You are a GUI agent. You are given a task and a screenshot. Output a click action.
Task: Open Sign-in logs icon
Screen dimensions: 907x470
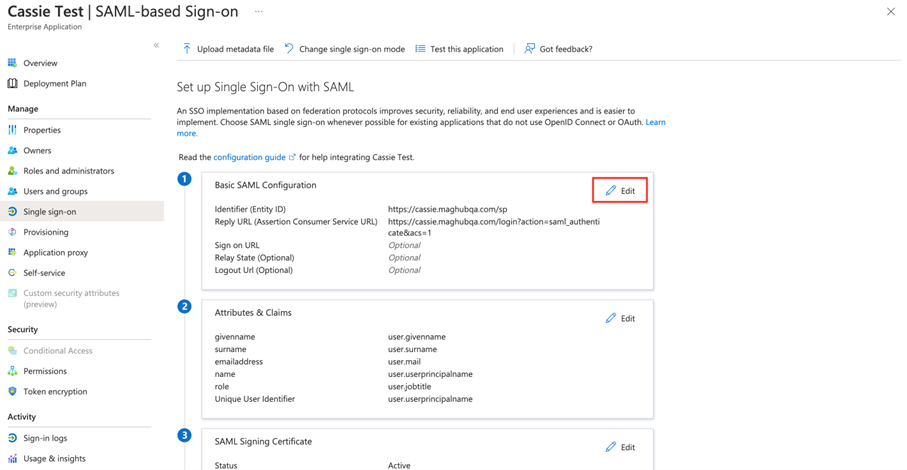(x=12, y=438)
